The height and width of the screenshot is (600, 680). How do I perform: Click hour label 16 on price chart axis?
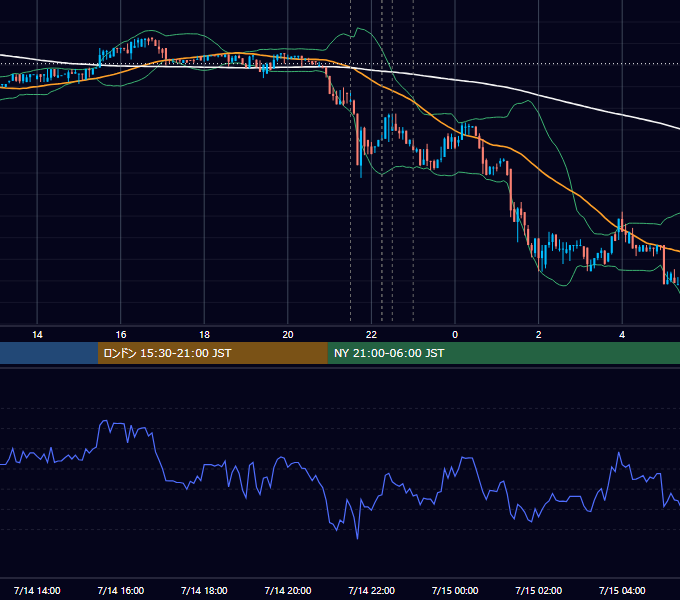[x=121, y=335]
